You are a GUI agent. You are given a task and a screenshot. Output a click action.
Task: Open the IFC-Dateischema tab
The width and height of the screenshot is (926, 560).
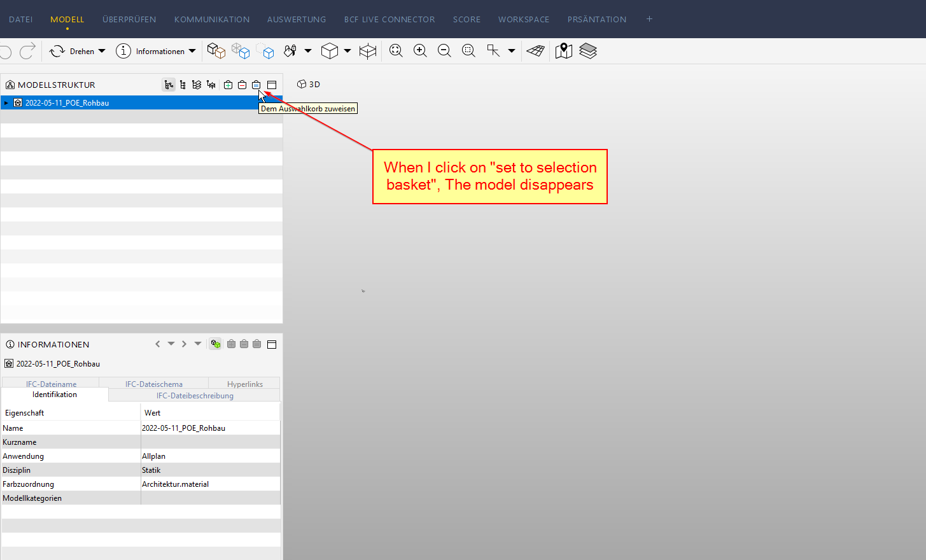(x=154, y=384)
